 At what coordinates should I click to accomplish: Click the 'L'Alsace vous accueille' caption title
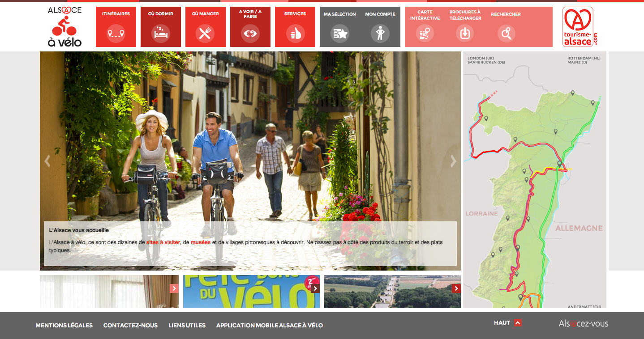click(79, 230)
